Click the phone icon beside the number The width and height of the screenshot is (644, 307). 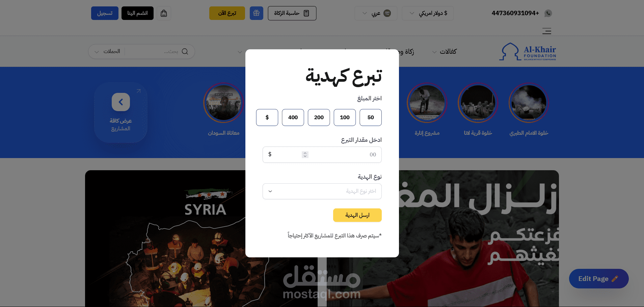548,13
